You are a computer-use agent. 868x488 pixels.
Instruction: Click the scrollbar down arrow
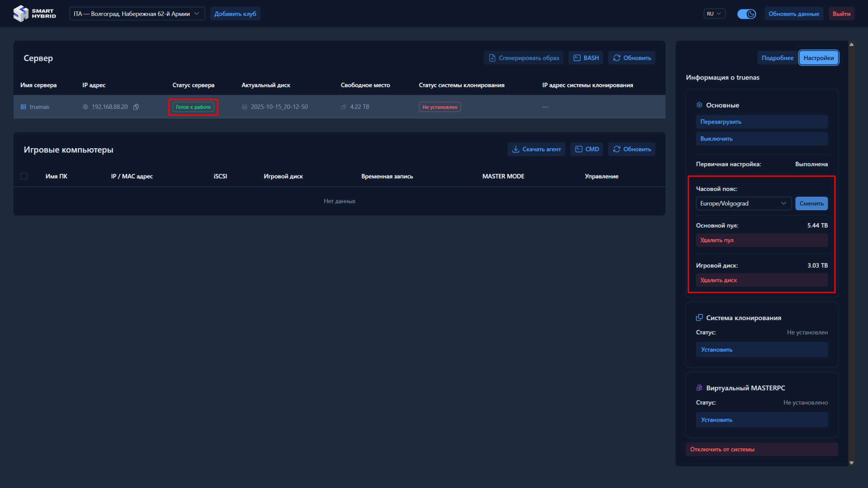pos(851,463)
